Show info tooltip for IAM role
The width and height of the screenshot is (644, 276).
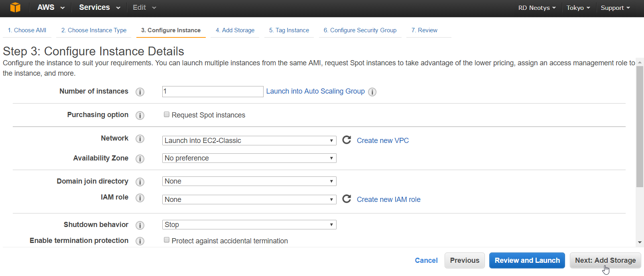click(140, 198)
